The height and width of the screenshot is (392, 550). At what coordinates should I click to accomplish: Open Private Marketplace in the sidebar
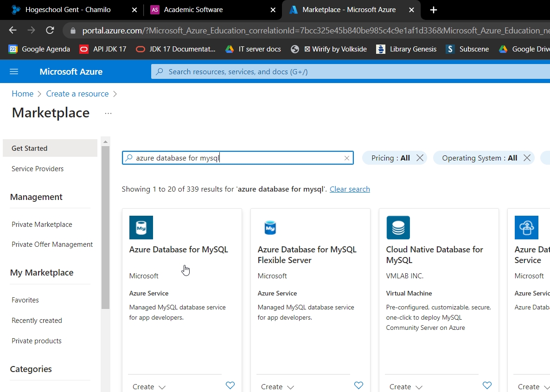pyautogui.click(x=42, y=224)
